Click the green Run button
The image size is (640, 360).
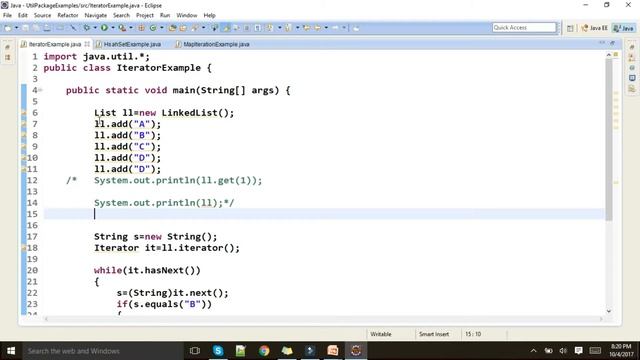pos(104,28)
